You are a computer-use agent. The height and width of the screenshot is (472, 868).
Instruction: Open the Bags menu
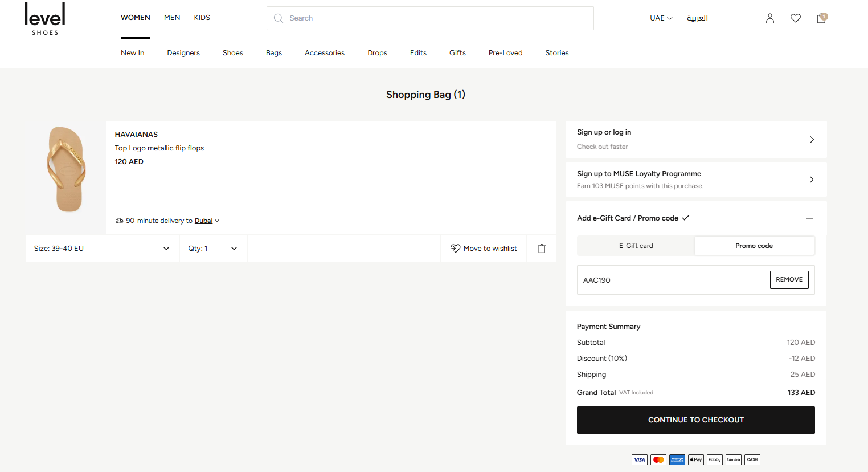coord(274,53)
